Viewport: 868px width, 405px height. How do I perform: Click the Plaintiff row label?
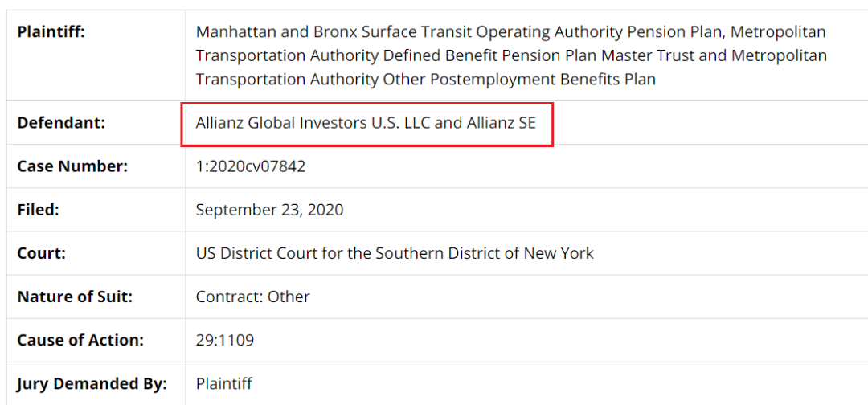(x=51, y=32)
